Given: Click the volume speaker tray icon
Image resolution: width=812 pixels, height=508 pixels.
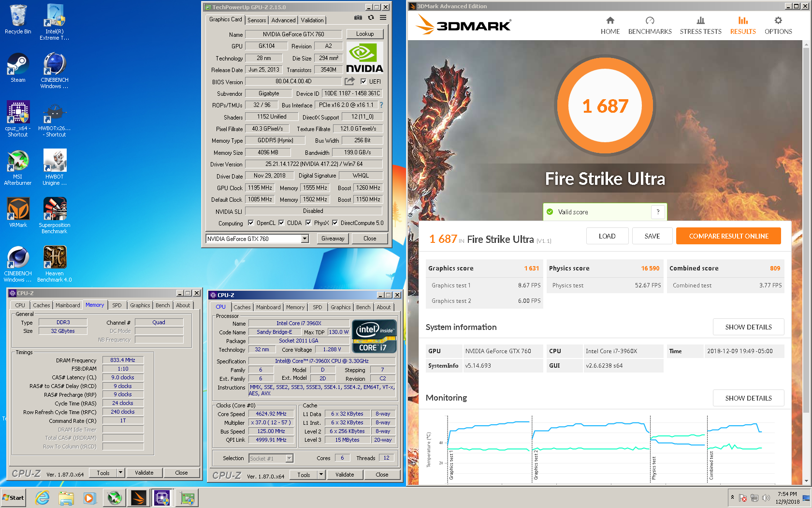Looking at the screenshot, I should click(766, 498).
